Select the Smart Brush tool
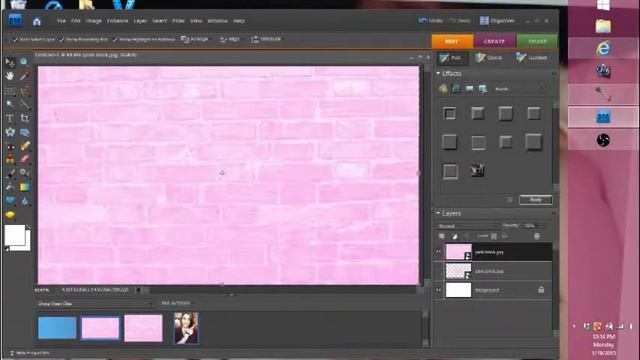The image size is (640, 360). point(24,173)
